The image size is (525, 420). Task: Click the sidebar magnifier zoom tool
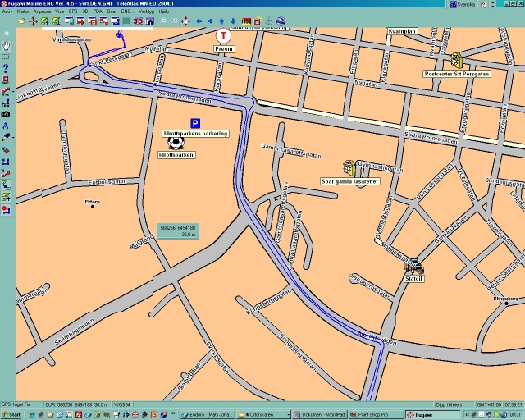[6, 34]
